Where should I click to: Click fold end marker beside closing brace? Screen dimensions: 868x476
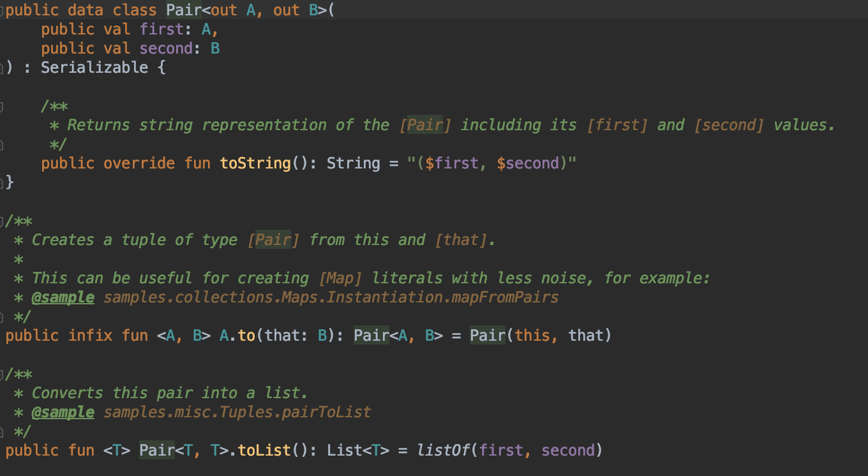(3, 183)
